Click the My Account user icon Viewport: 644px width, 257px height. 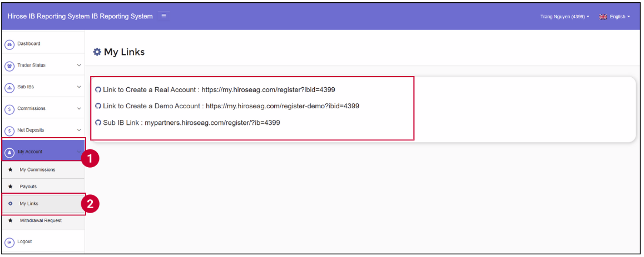click(9, 153)
